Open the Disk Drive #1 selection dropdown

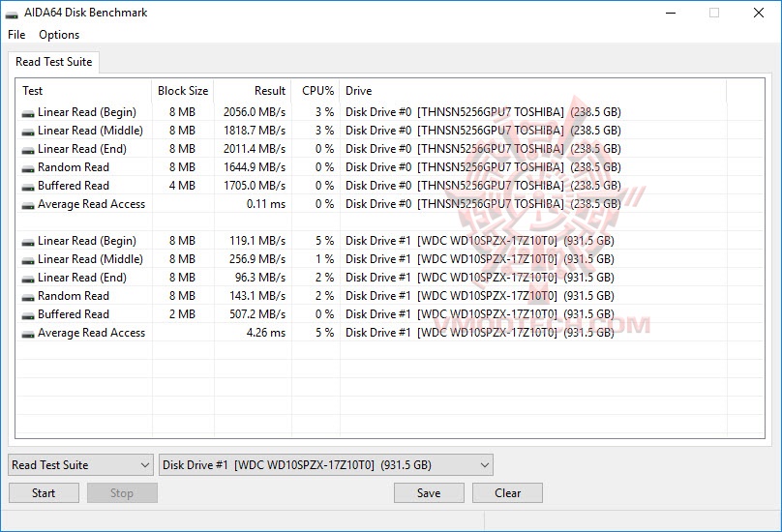coord(326,465)
